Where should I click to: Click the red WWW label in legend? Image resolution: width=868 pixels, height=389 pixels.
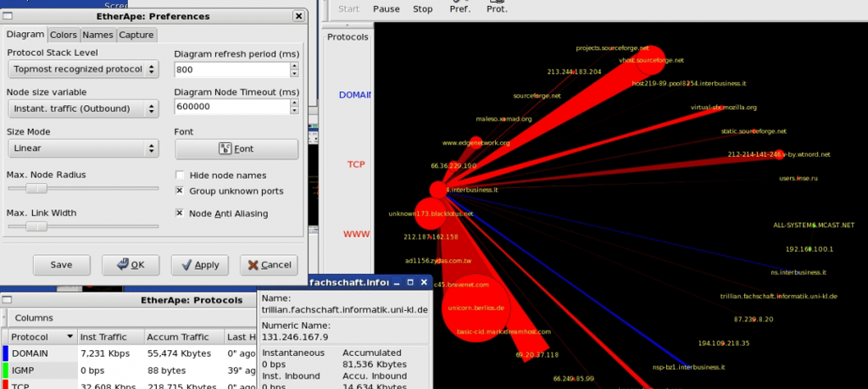(357, 234)
